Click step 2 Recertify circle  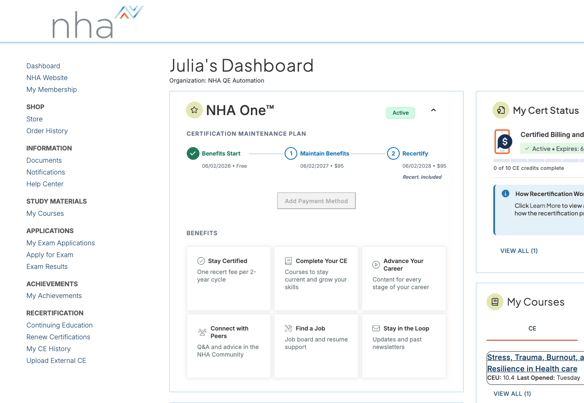pyautogui.click(x=393, y=153)
